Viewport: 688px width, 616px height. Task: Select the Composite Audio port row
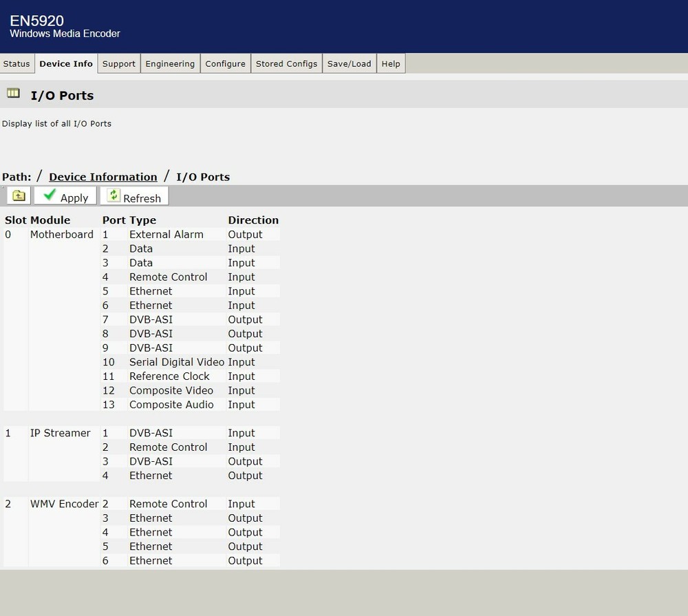(171, 405)
